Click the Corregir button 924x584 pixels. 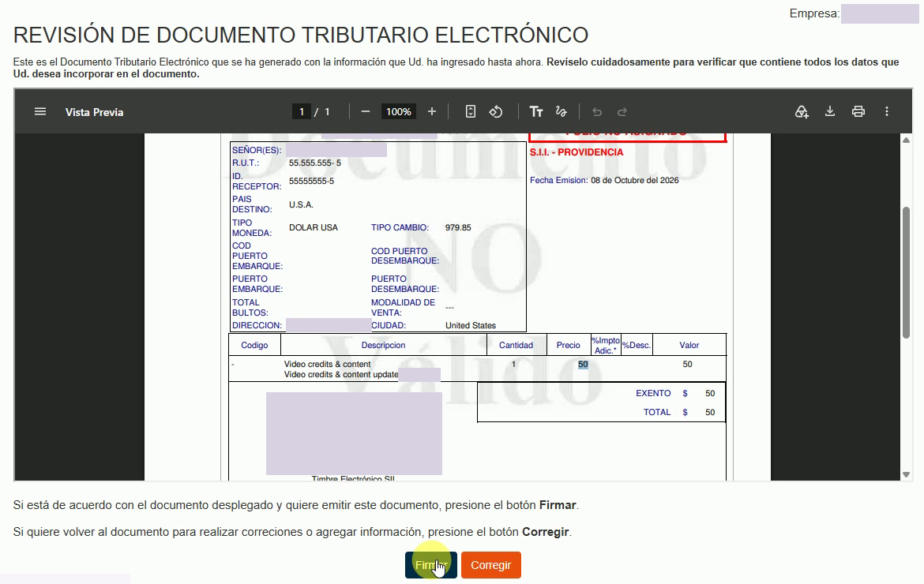(491, 565)
